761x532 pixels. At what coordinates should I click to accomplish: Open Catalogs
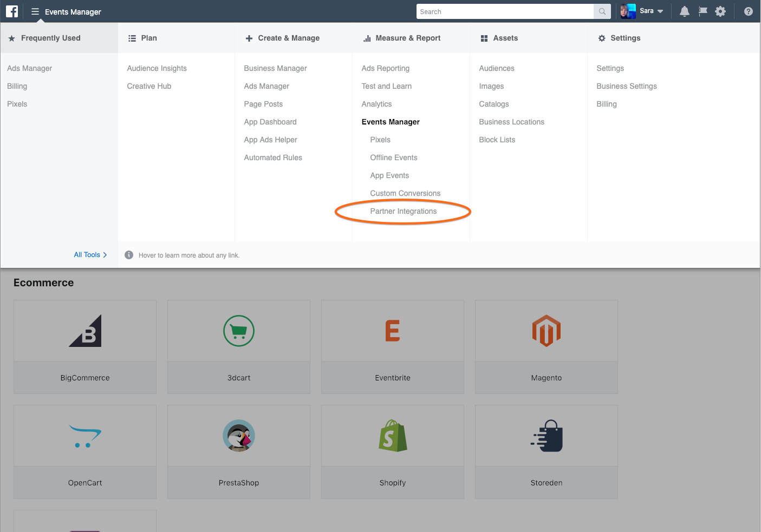tap(494, 104)
